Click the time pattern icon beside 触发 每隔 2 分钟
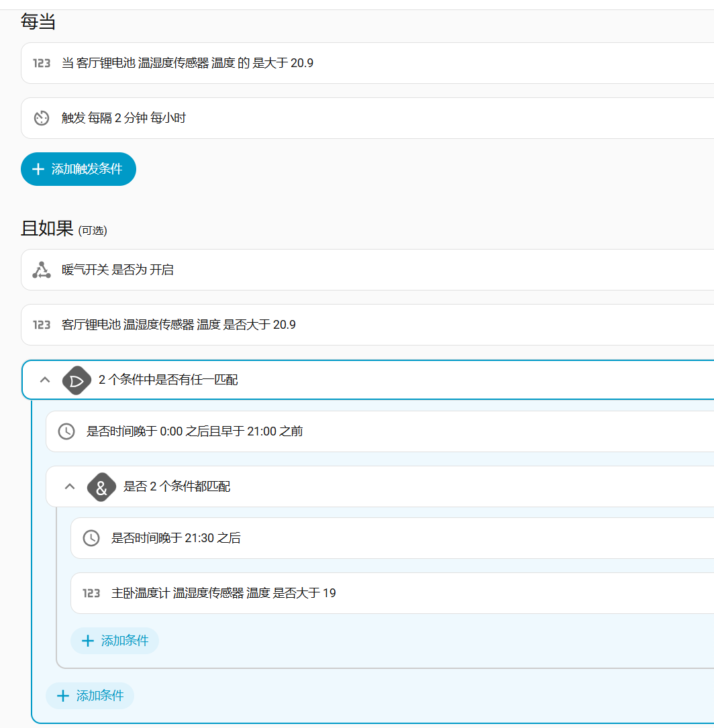 (42, 118)
